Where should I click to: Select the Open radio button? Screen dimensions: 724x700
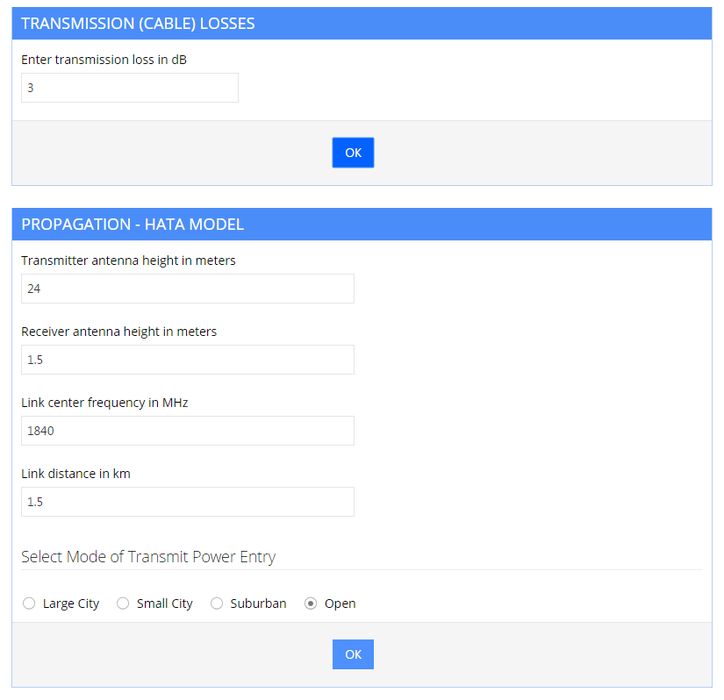click(x=311, y=604)
